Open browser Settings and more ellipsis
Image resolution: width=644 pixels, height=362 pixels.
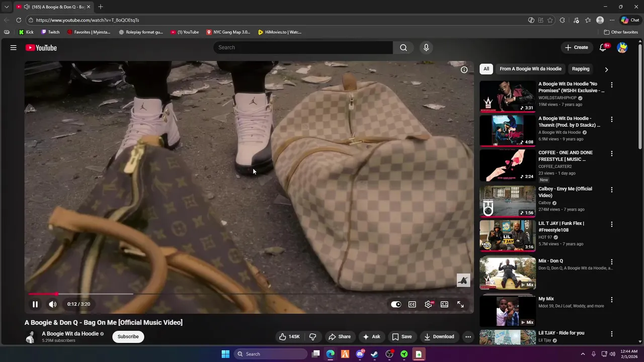[x=612, y=20]
